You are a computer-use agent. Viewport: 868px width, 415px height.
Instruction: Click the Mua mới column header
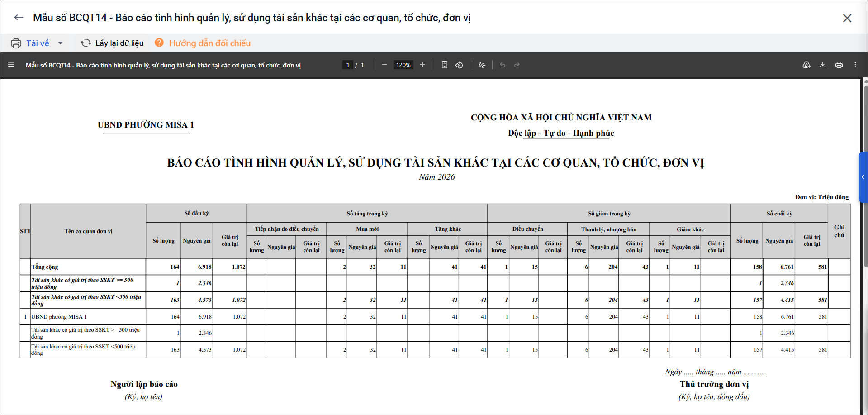point(367,229)
